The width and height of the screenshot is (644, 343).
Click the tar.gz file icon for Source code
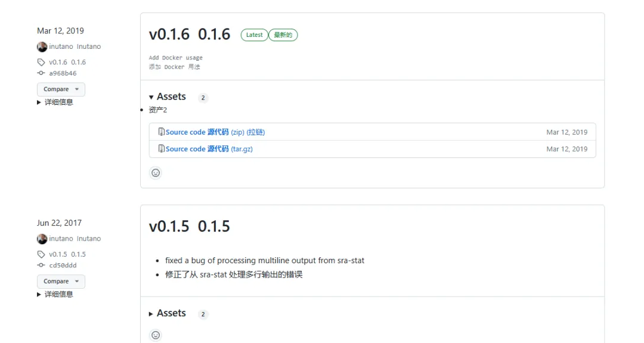162,148
